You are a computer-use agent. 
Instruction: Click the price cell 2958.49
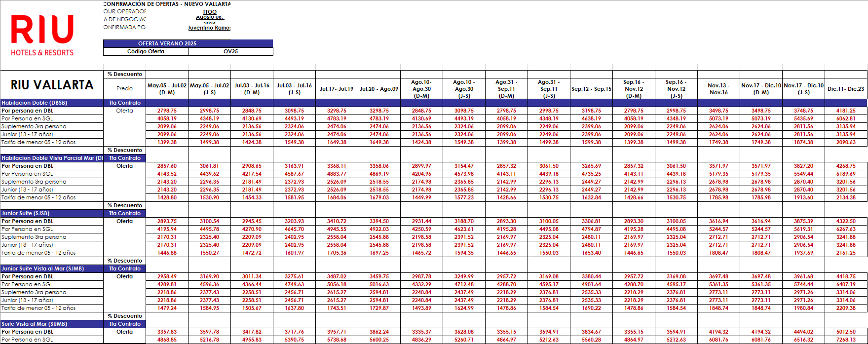167,276
